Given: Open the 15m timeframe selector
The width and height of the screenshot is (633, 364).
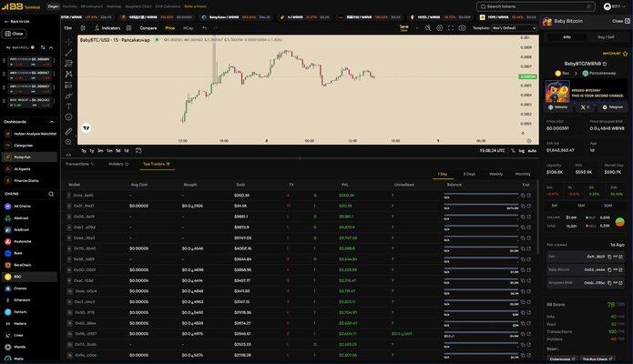Looking at the screenshot, I should (x=67, y=28).
